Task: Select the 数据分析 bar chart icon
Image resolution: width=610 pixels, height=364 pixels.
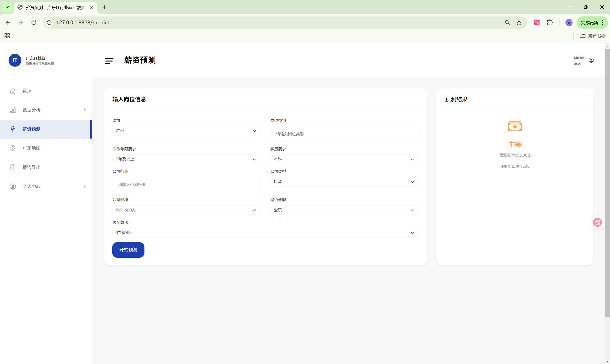Action: click(13, 110)
